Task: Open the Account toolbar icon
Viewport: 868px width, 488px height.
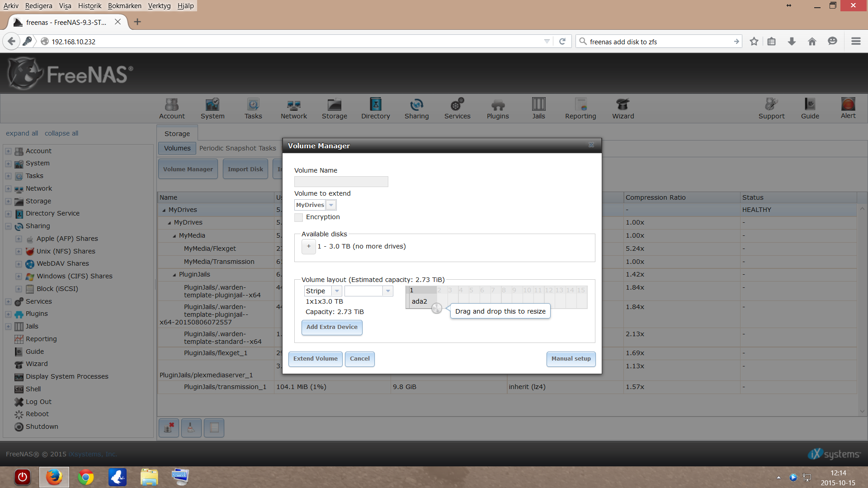Action: 172,109
